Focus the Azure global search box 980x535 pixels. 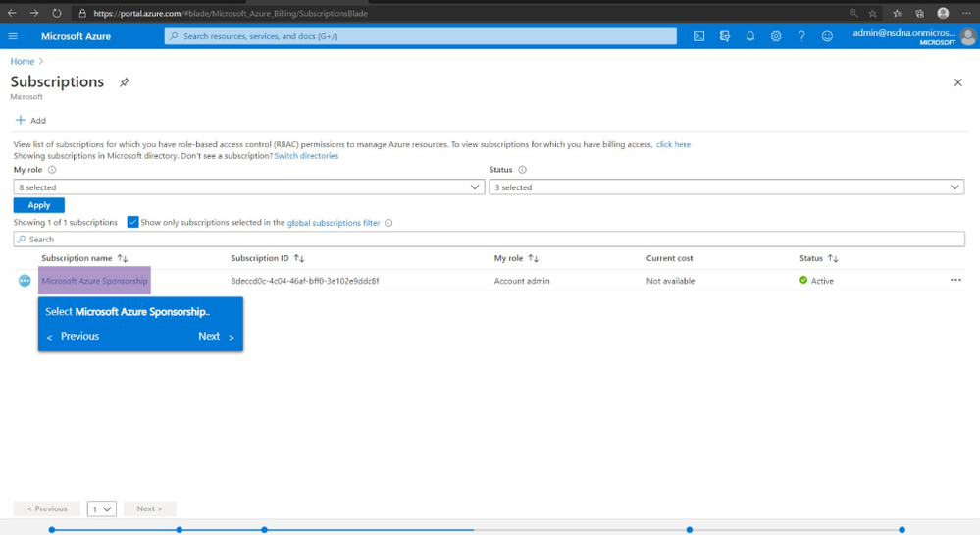[x=421, y=36]
